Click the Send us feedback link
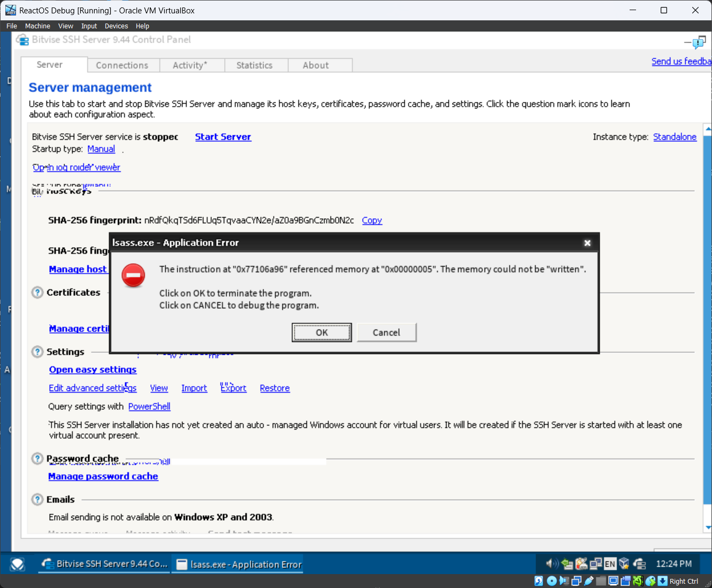712x588 pixels. 682,62
